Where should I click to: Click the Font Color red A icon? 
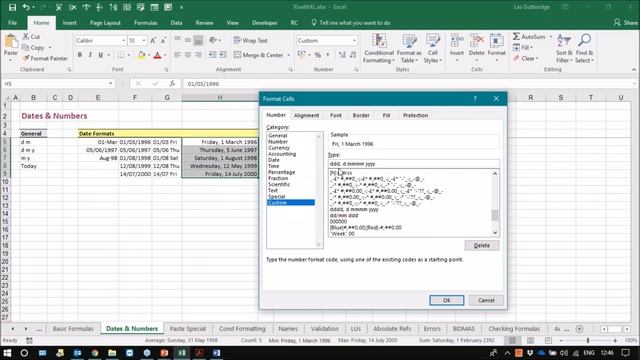click(158, 55)
